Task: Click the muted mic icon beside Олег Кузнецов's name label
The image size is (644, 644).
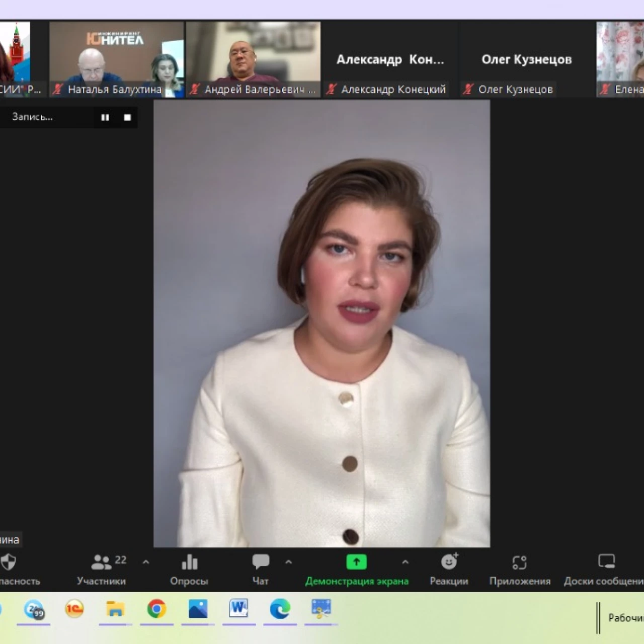Action: tap(468, 90)
